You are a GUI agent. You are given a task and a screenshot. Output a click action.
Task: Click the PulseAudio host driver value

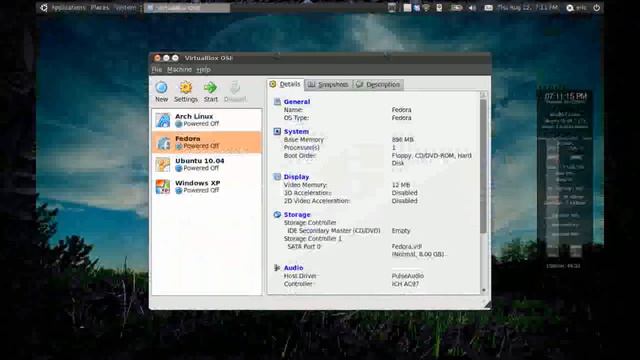(408, 276)
